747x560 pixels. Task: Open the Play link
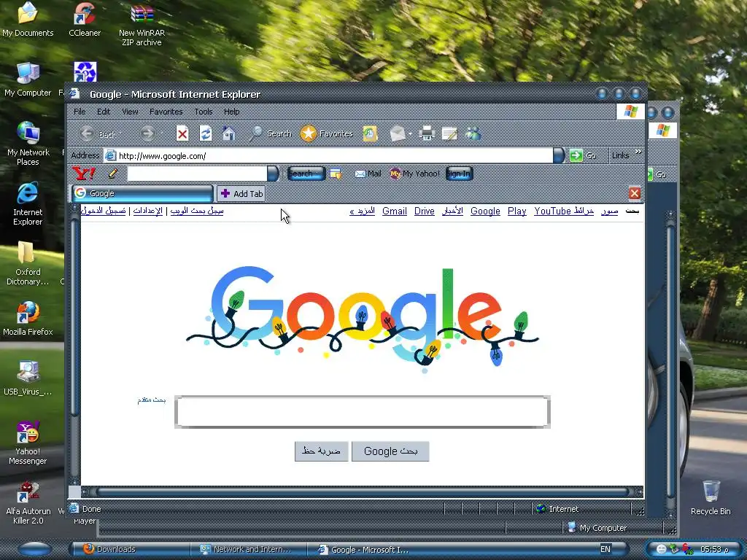point(517,211)
